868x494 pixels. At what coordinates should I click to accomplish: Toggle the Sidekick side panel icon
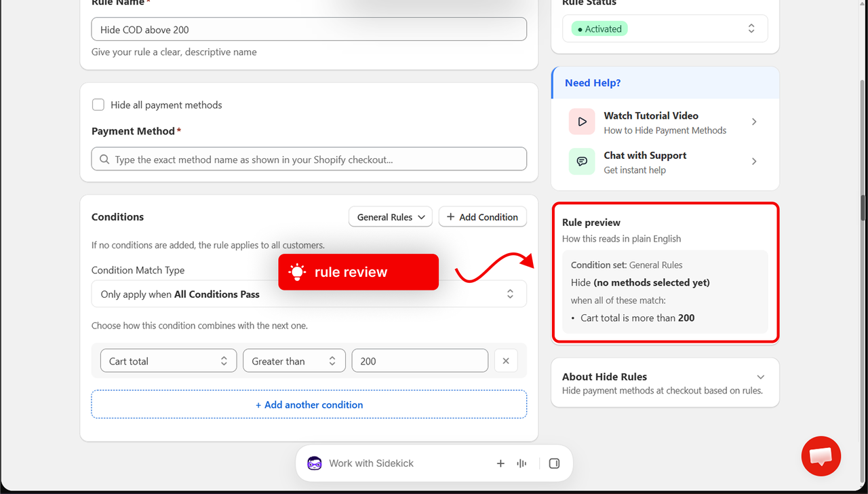coord(554,463)
